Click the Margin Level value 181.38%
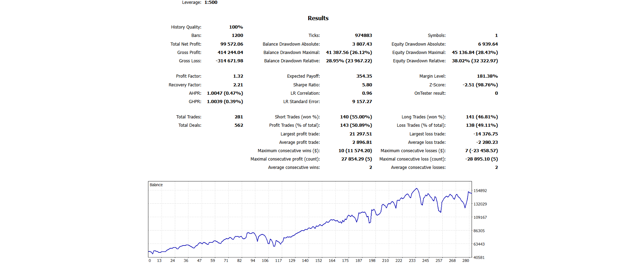This screenshot has height=265, width=644. (x=487, y=76)
